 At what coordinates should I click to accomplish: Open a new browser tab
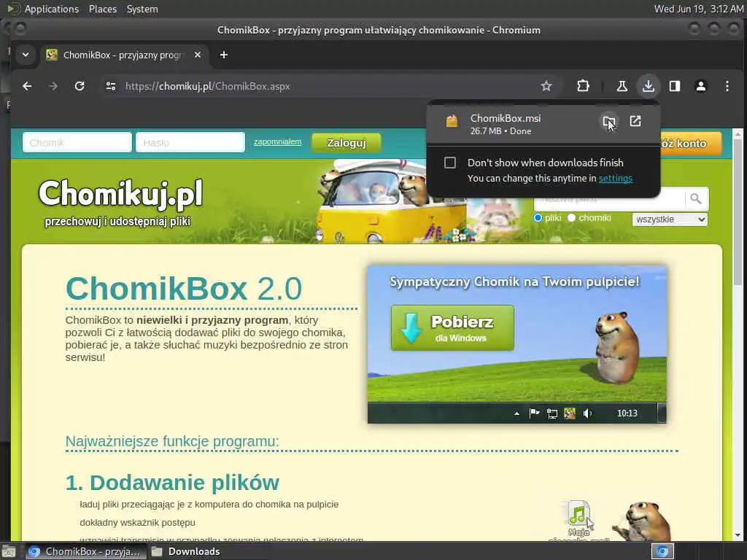pos(223,55)
